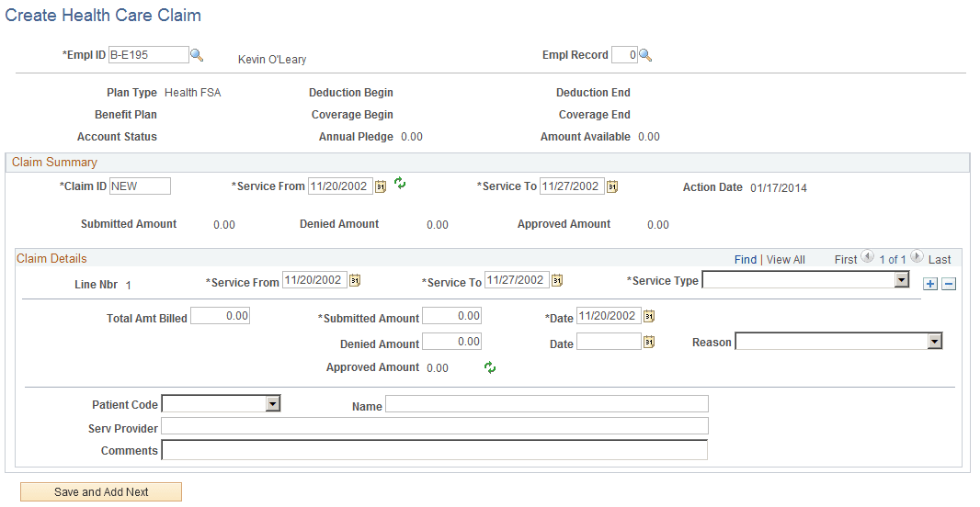Click the Claim Summary section header
The image size is (980, 507).
[54, 163]
